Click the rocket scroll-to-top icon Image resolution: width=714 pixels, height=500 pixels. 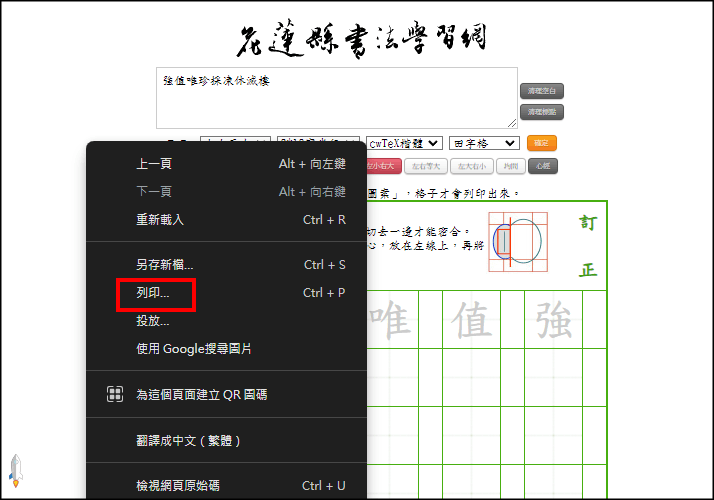[x=15, y=471]
